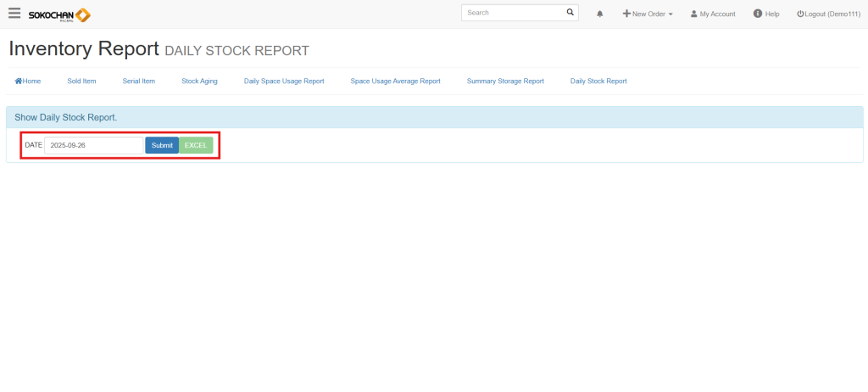Screen dimensions: 868x392
Task: Open the Sold Item report
Action: [x=81, y=81]
